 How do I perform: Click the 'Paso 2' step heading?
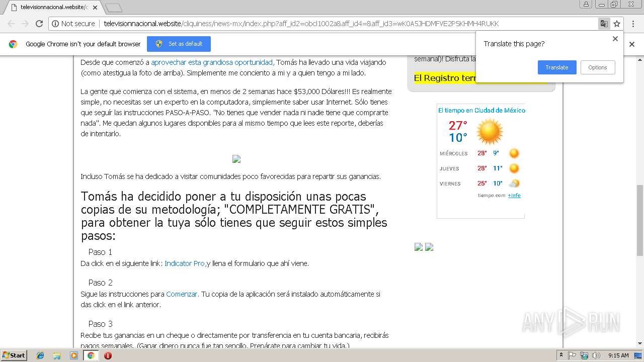coord(101,283)
